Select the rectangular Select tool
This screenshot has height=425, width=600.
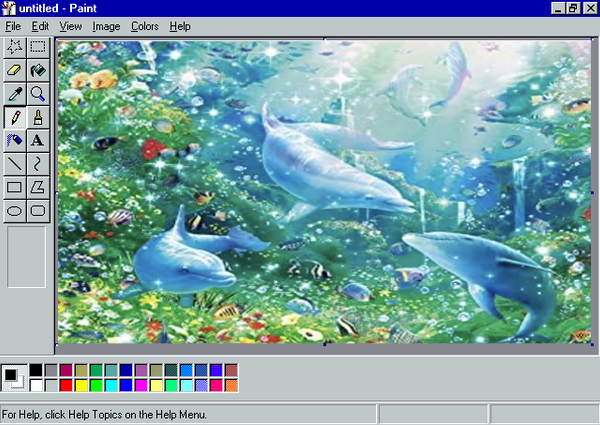click(x=38, y=47)
